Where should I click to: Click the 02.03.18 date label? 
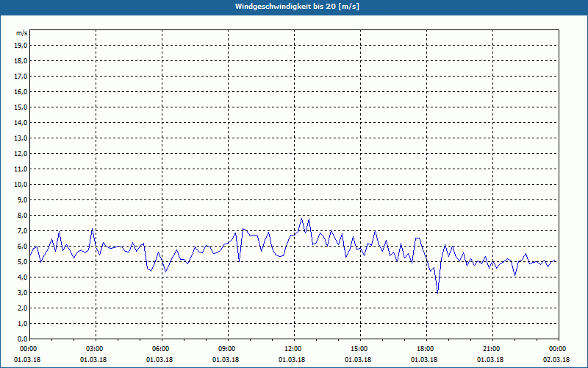coord(556,360)
